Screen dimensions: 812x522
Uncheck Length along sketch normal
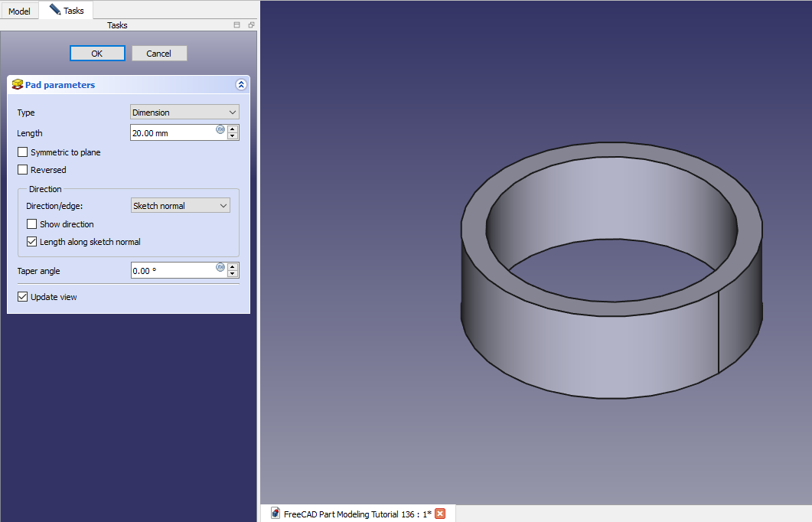[32, 242]
